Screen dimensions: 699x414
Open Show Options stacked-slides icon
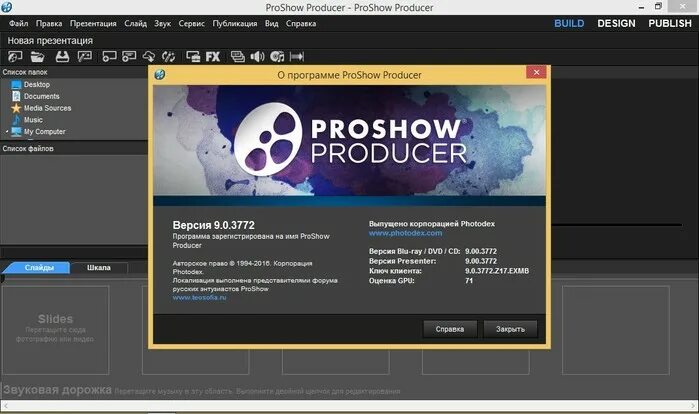pos(238,57)
